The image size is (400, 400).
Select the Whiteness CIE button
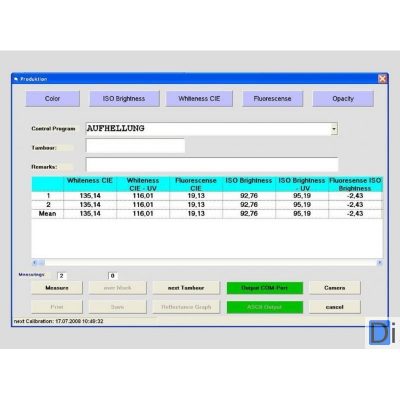coord(199,99)
